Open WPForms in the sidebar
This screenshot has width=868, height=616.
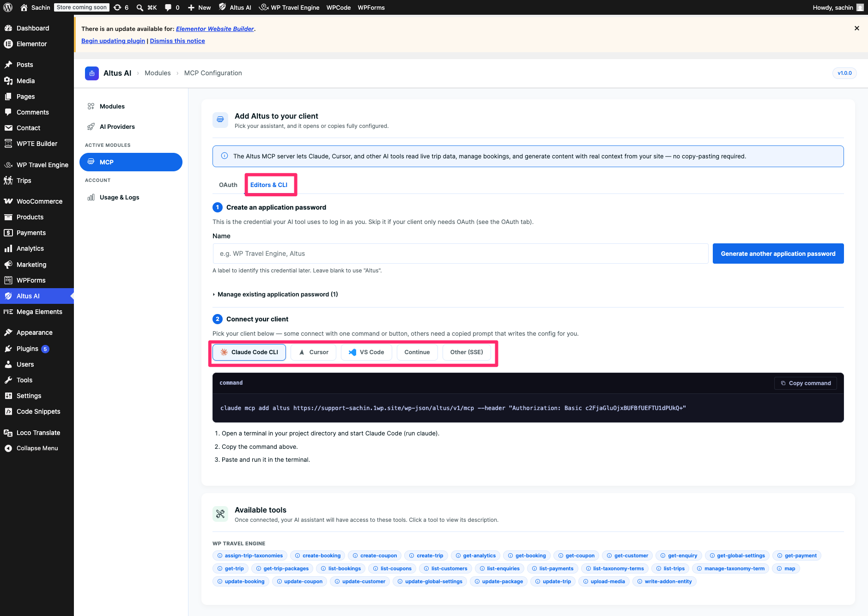(37, 280)
